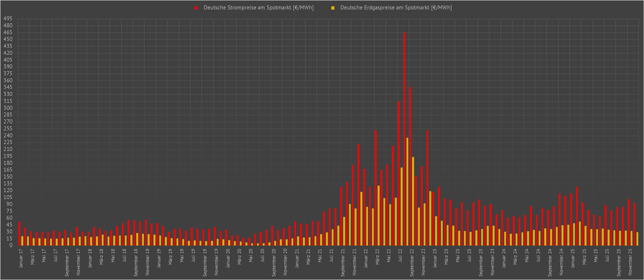Image resolution: width=644 pixels, height=280 pixels.
Task: Click the first red bar at Januar 17
Action: coord(19,233)
